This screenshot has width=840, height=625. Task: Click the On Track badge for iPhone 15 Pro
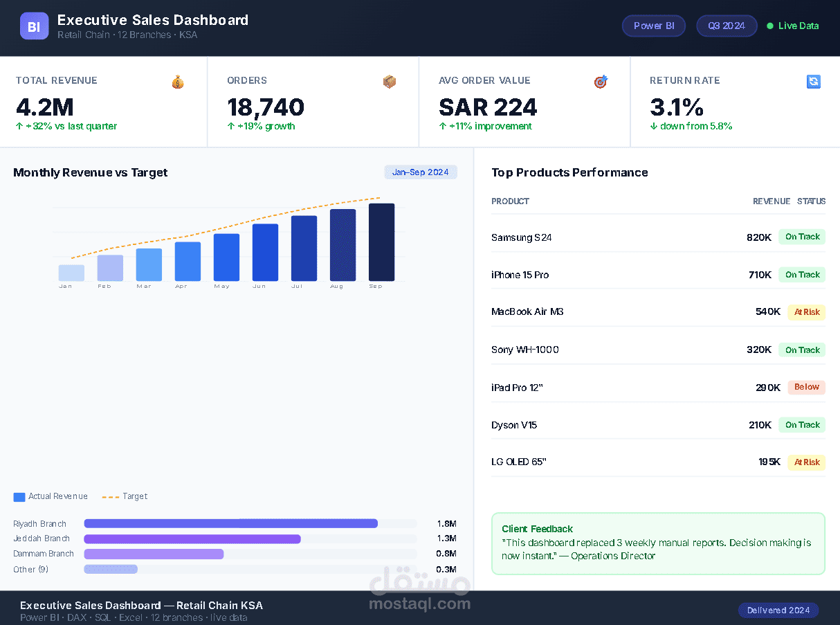[802, 275]
